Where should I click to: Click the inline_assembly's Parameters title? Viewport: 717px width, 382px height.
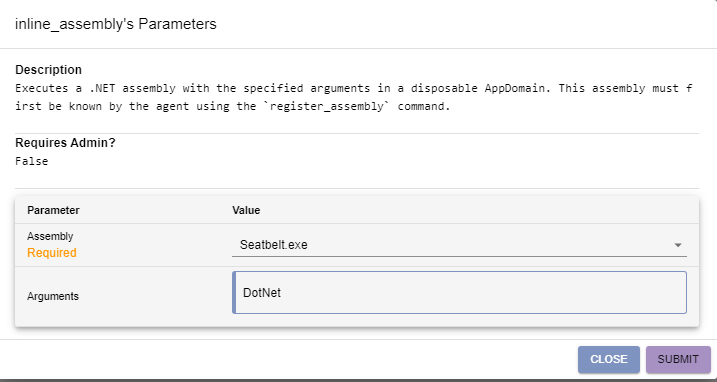[116, 24]
